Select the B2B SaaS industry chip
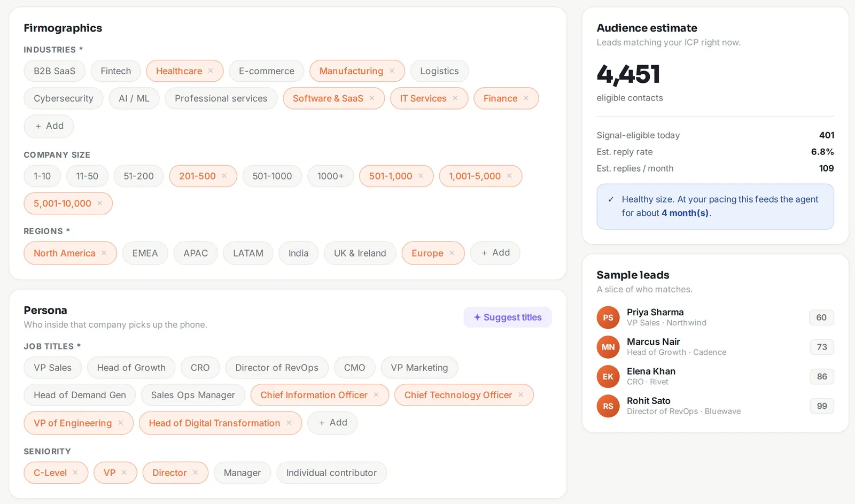 pyautogui.click(x=55, y=71)
